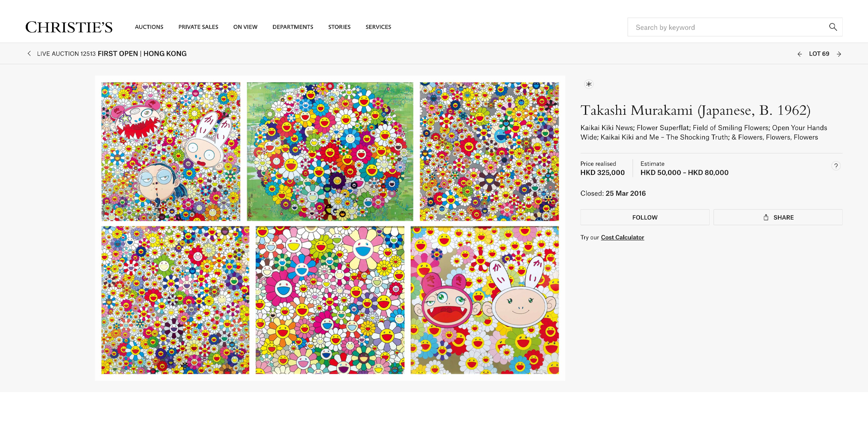868x427 pixels.
Task: Open the Services menu
Action: click(x=378, y=27)
